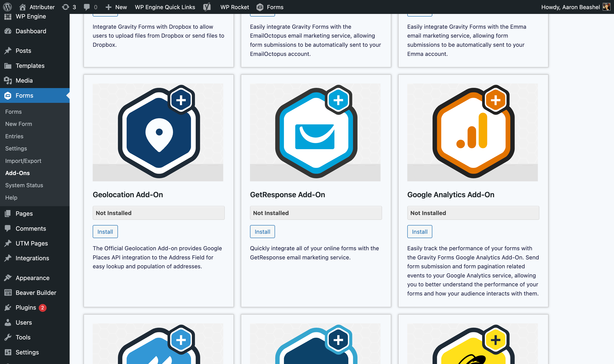Click the Geolocation Add-On hexagon image
This screenshot has height=364, width=614.
tap(158, 132)
